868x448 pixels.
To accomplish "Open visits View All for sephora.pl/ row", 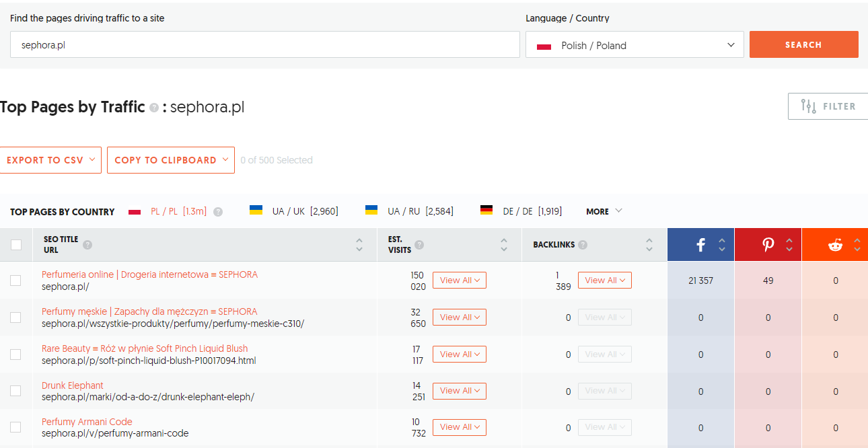I will (460, 281).
